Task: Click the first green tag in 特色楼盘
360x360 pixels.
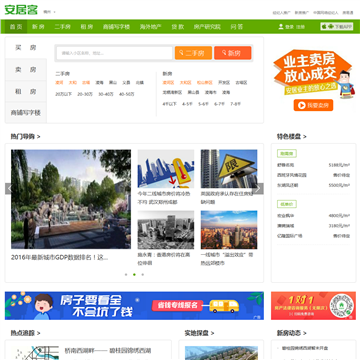Action: click(x=287, y=154)
